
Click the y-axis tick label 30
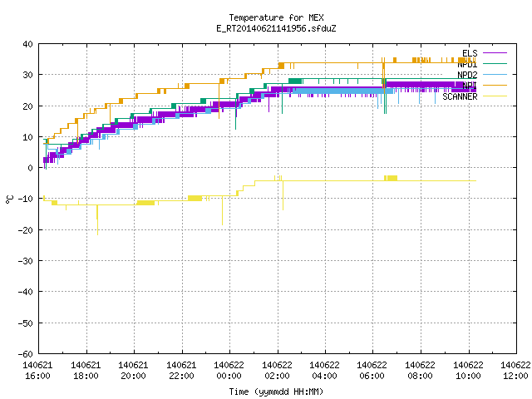pyautogui.click(x=27, y=75)
